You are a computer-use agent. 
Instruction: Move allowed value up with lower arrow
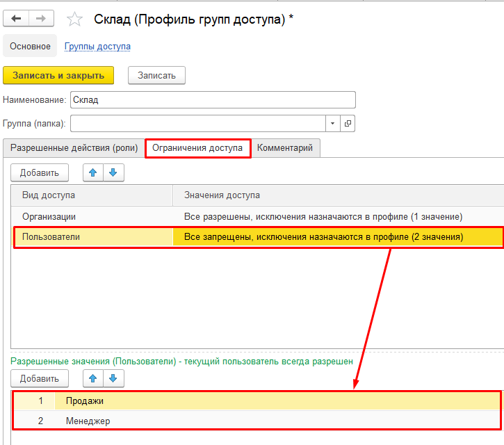[93, 378]
